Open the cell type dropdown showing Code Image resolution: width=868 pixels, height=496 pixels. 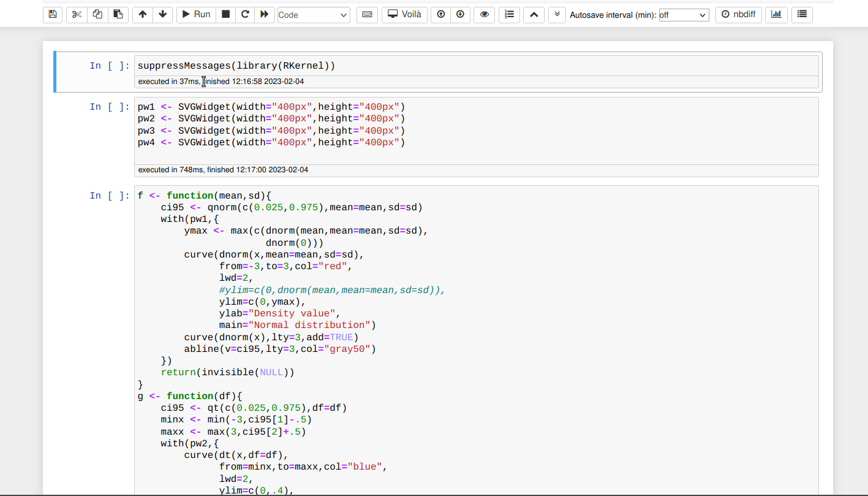click(x=314, y=14)
